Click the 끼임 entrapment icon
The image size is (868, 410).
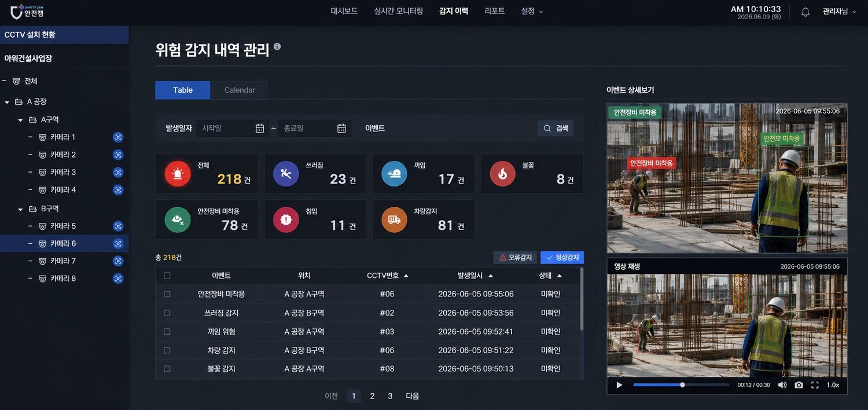tap(394, 174)
